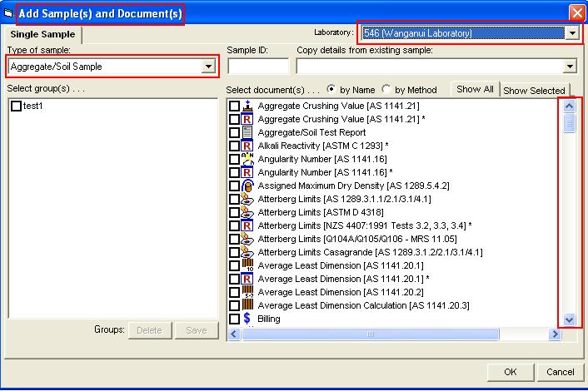Choose the 'by Name' sorting option
This screenshot has height=391, width=588.
click(x=332, y=89)
